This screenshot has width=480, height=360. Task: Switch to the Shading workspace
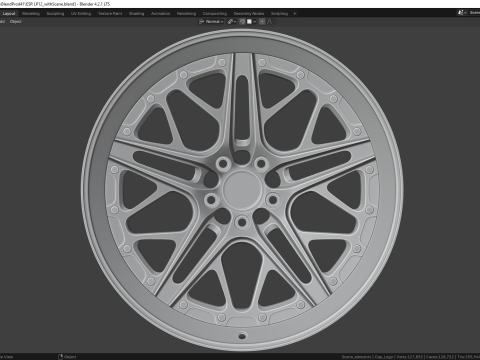137,14
